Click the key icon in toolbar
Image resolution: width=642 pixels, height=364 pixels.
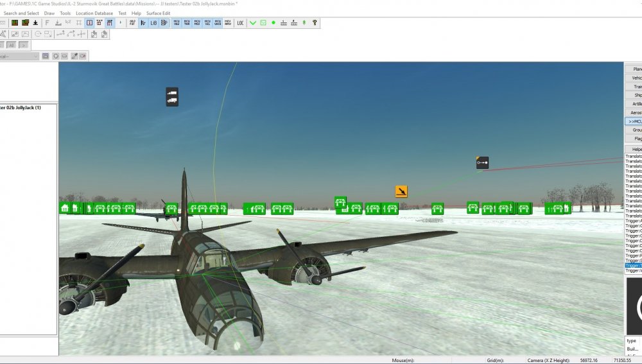315,23
